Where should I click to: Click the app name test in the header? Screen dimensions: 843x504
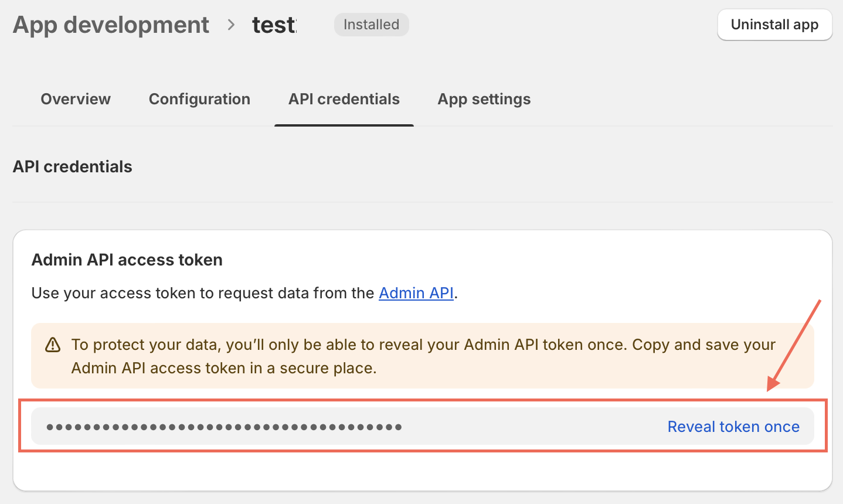tap(274, 25)
